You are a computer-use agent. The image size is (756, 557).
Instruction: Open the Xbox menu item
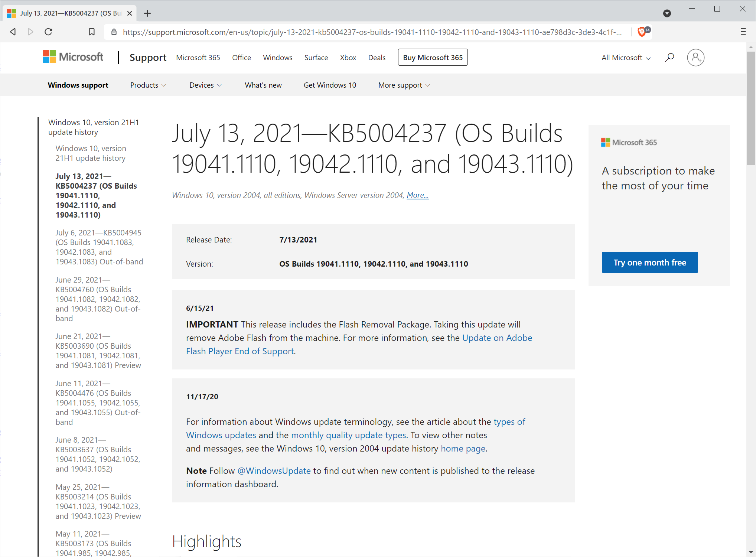click(348, 58)
